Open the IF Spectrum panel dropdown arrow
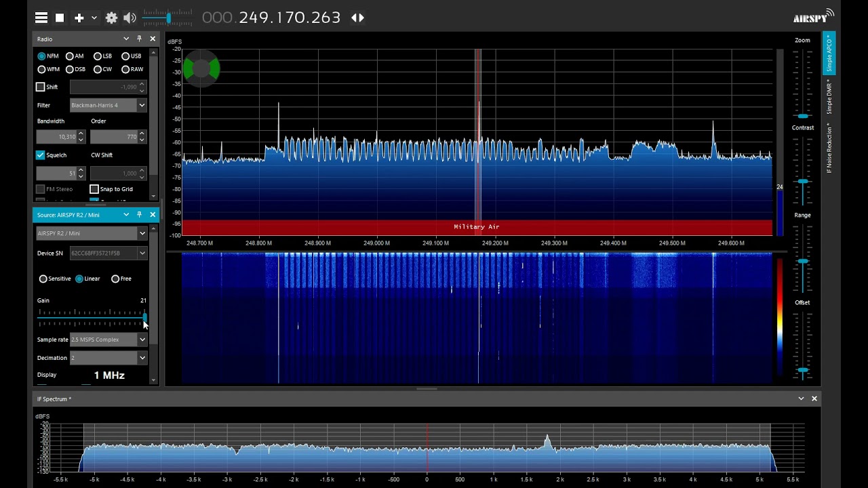The width and height of the screenshot is (868, 488). click(801, 399)
